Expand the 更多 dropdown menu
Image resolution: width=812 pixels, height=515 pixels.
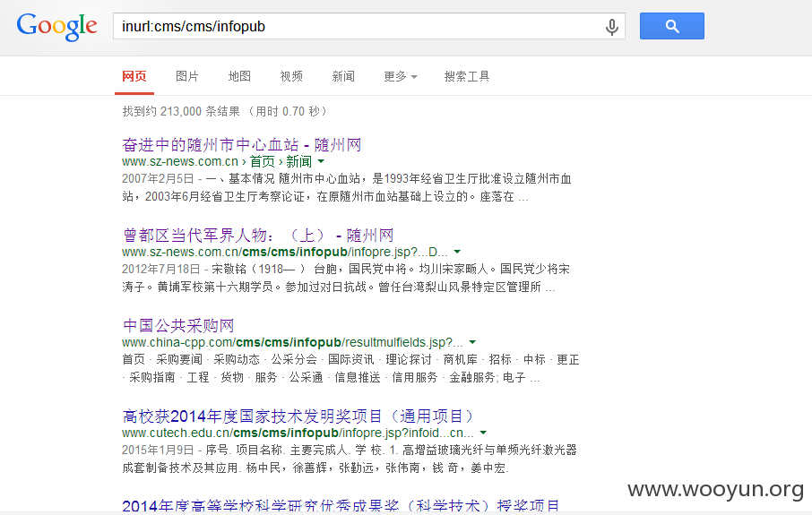click(401, 77)
